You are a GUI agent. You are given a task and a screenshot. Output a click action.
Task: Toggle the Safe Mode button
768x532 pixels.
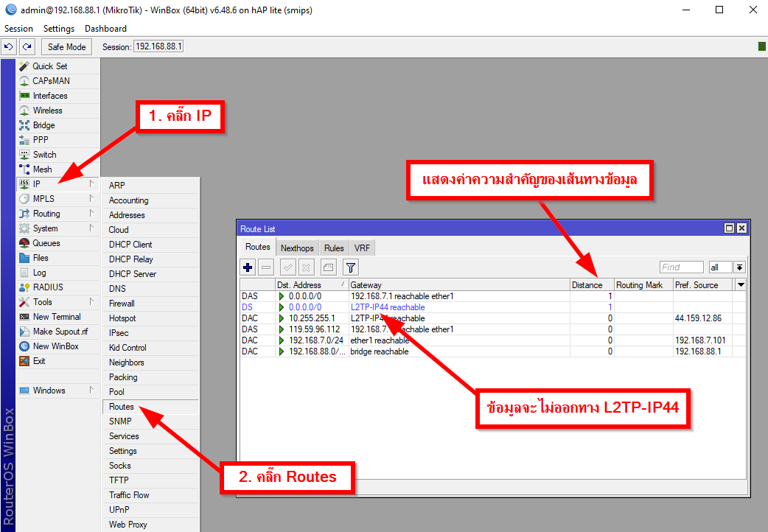(x=66, y=46)
